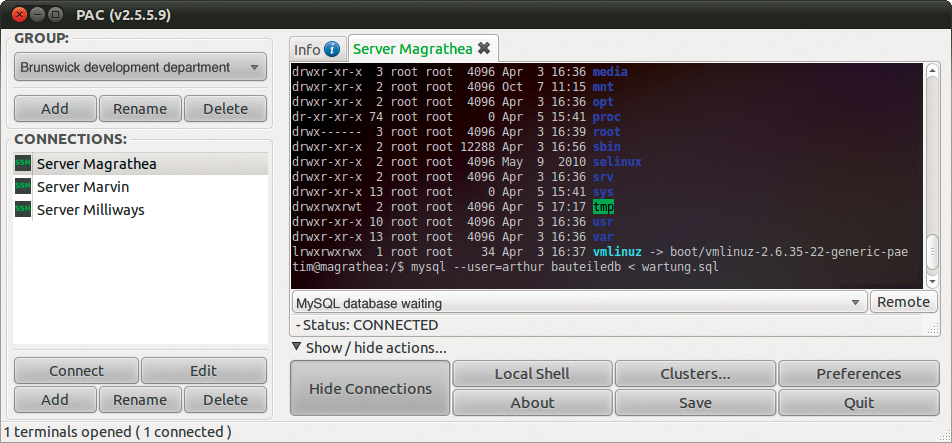Click the SSH icon beside Server Marvin
This screenshot has height=443, width=952.
click(23, 187)
